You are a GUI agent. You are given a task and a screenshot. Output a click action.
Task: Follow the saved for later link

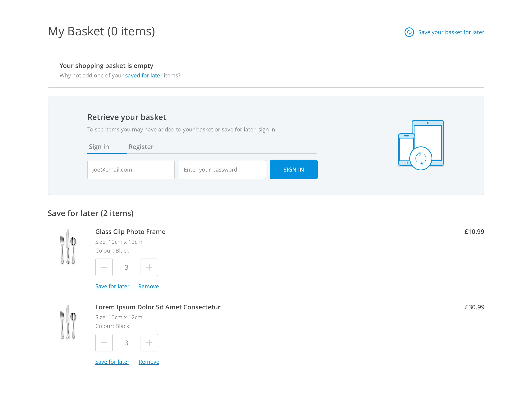click(x=144, y=75)
